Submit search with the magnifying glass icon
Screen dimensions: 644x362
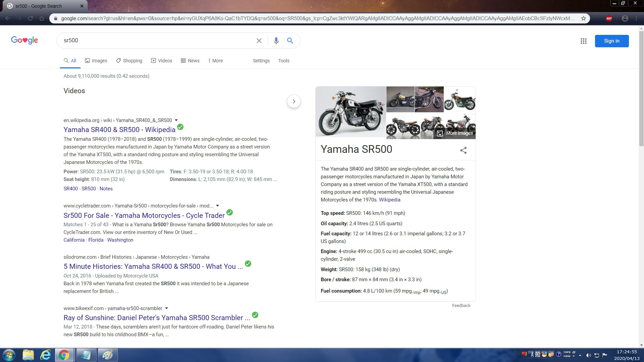[290, 41]
